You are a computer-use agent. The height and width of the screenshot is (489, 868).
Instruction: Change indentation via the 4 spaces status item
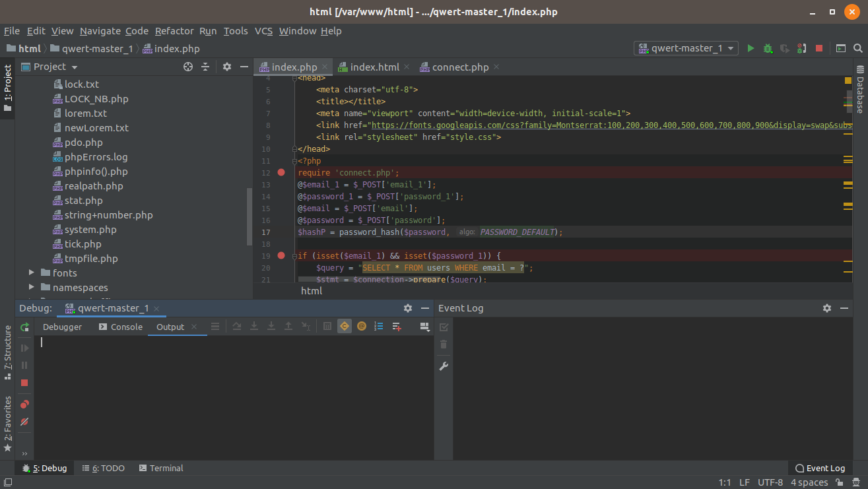point(809,482)
